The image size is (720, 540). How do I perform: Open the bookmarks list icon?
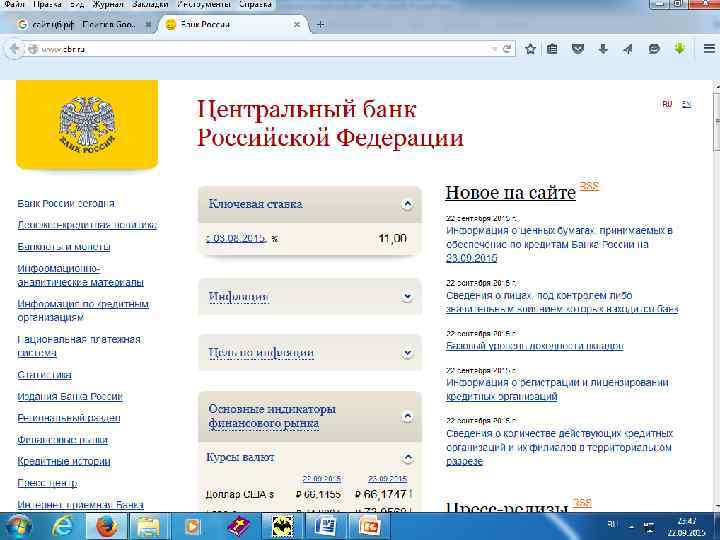point(552,49)
